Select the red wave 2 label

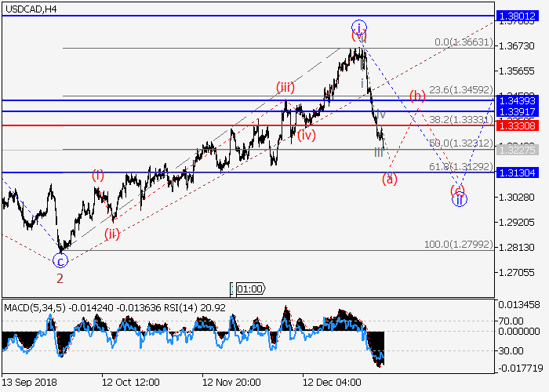pos(60,277)
